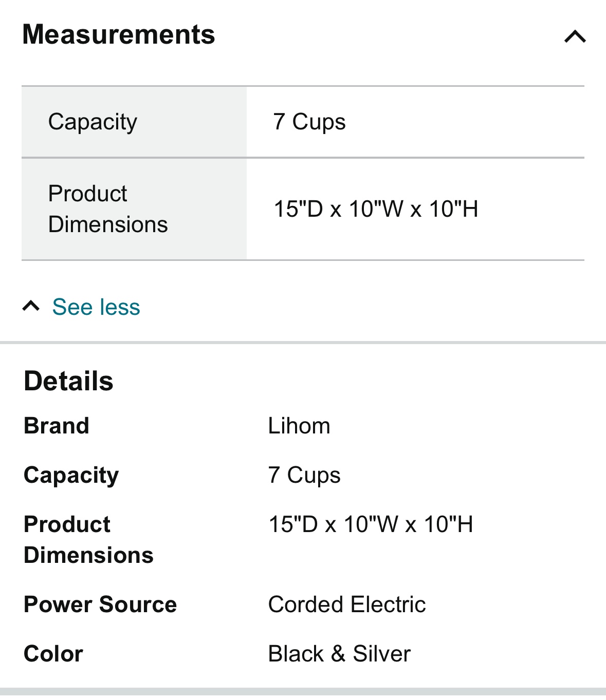Click bold Product Dimensions label under Details

(x=88, y=540)
